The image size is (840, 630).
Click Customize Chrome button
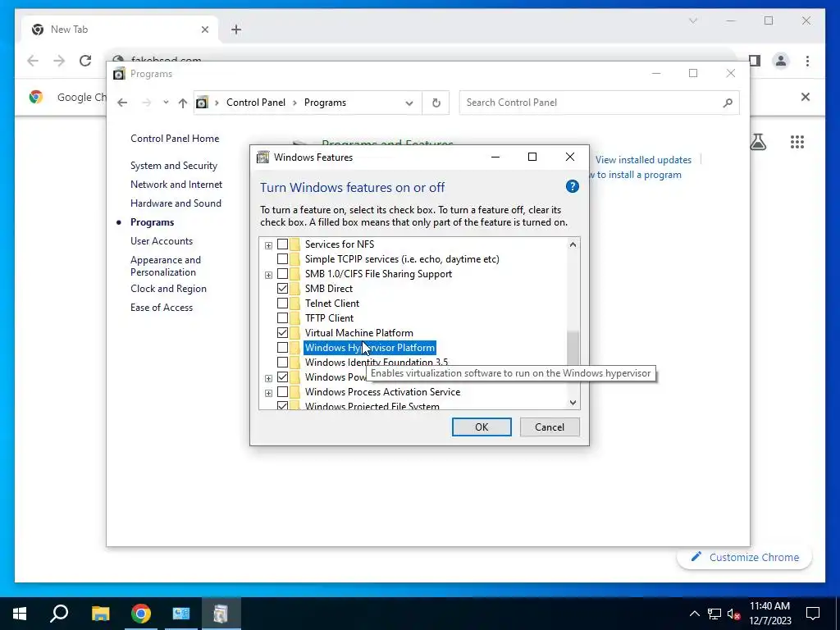744,557
